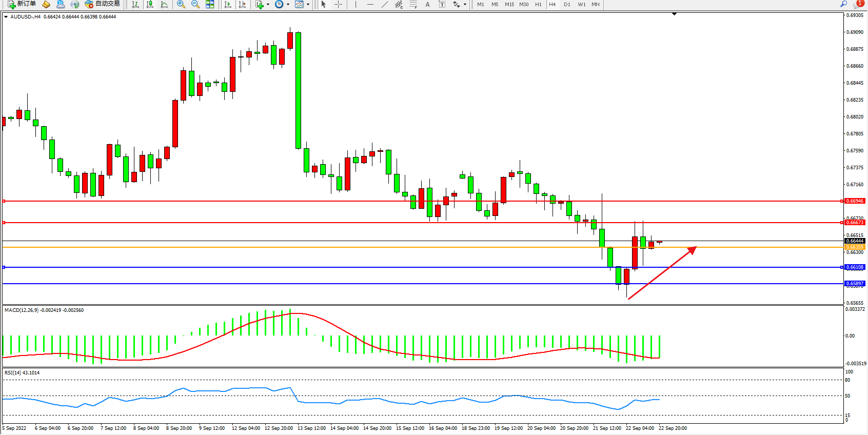The height and width of the screenshot is (435, 868).
Task: Zoom out on the chart
Action: coord(195,4)
